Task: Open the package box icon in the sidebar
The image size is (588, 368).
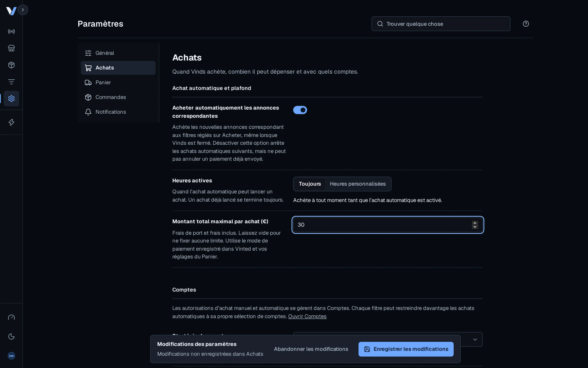Action: (x=11, y=65)
